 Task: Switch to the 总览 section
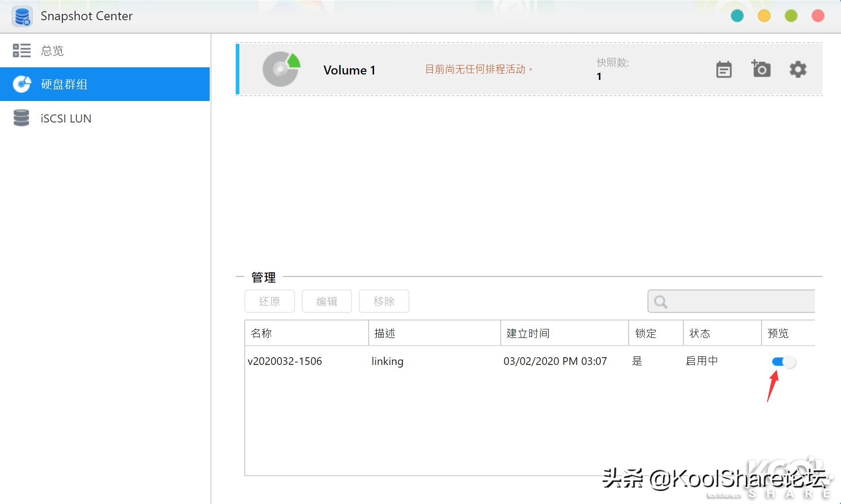[53, 50]
